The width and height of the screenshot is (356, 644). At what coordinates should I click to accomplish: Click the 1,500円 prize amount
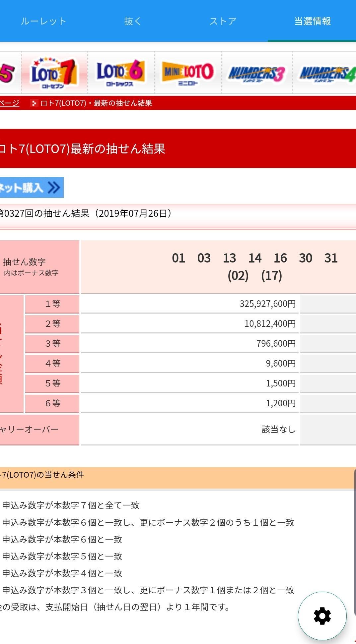point(281,383)
